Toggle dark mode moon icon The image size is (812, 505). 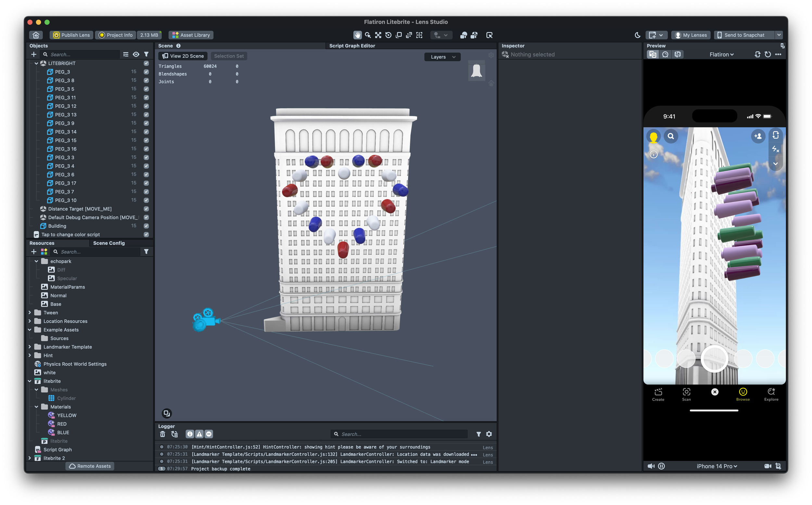[x=638, y=35]
